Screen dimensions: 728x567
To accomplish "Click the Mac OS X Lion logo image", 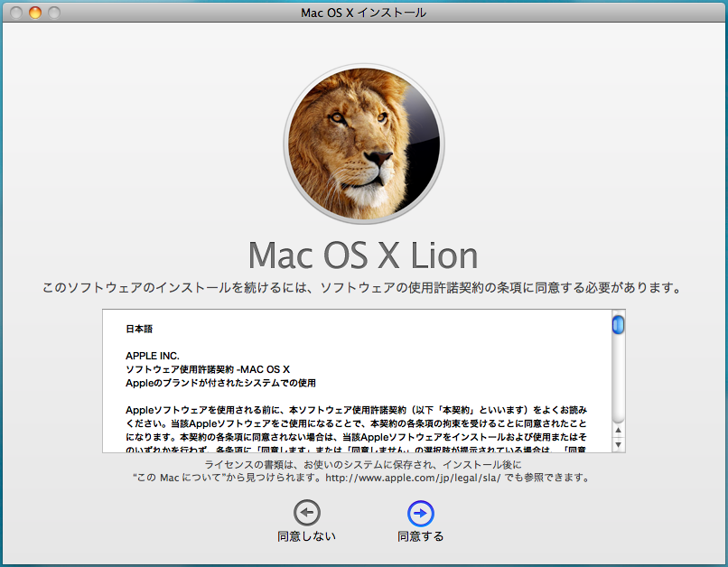I will tap(364, 144).
